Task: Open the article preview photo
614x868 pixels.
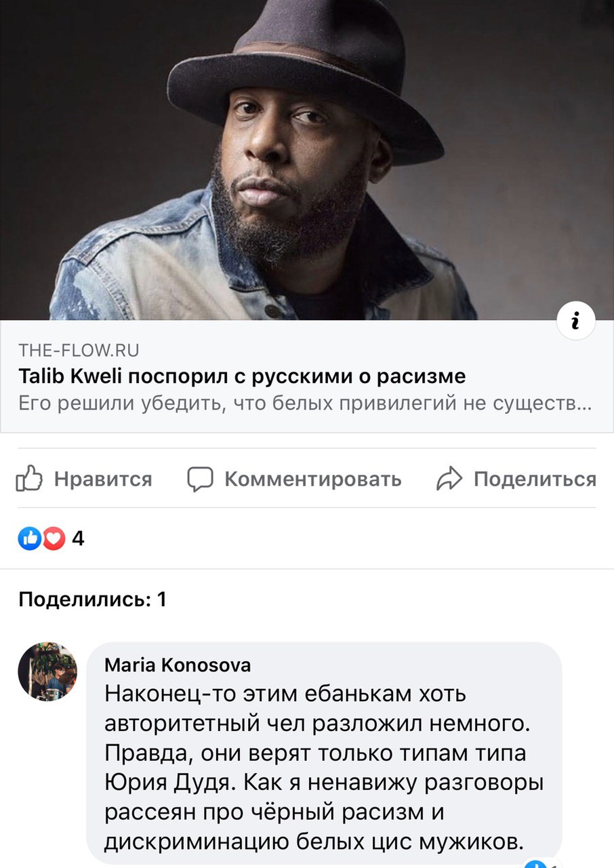Action: pos(307,160)
